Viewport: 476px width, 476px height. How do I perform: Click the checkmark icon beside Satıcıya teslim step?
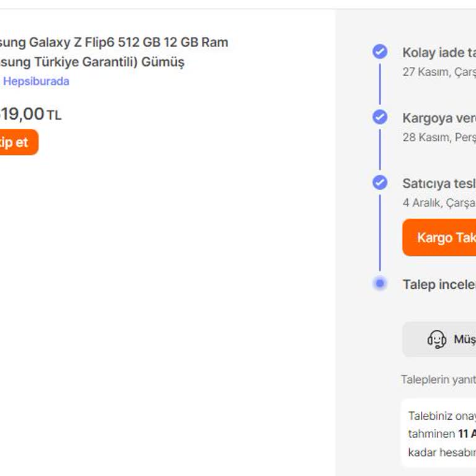[380, 182]
